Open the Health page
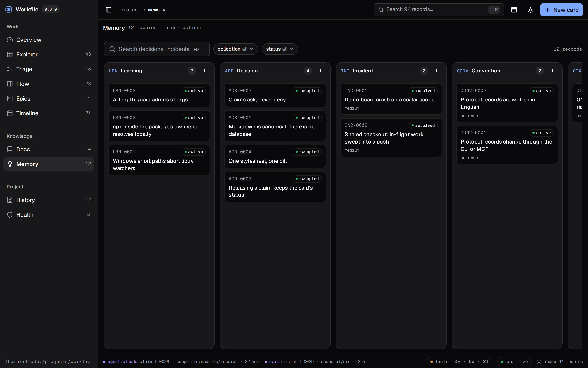Image resolution: width=588 pixels, height=368 pixels. 49,215
